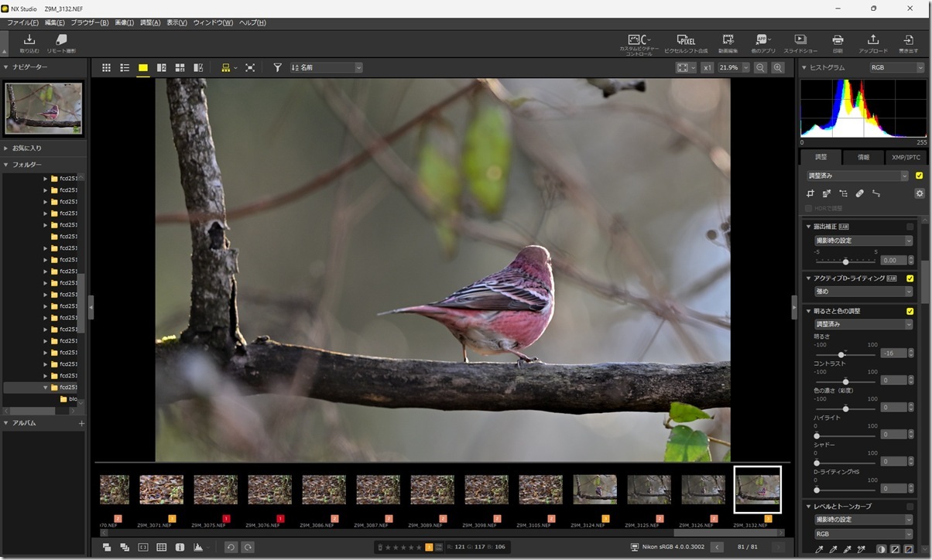Click the undo arrow icon at the bottom
Screen dimensions: 932x560
[231, 547]
